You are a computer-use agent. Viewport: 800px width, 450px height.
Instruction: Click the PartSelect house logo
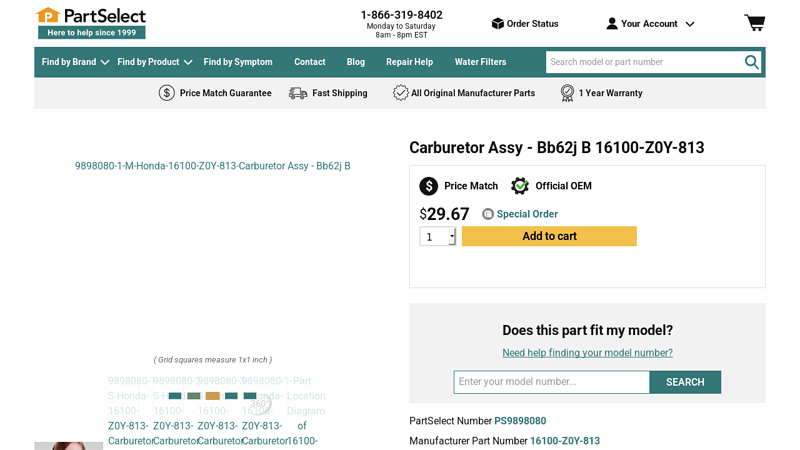coord(48,16)
